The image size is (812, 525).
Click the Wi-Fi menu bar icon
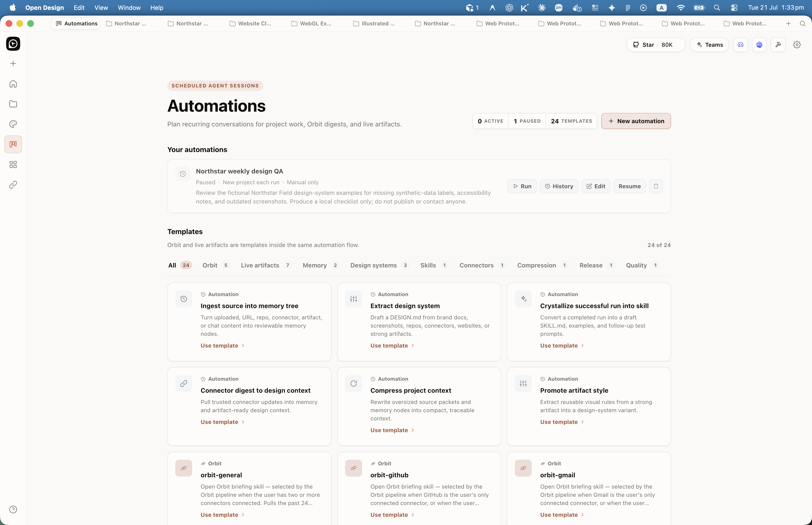pos(680,8)
